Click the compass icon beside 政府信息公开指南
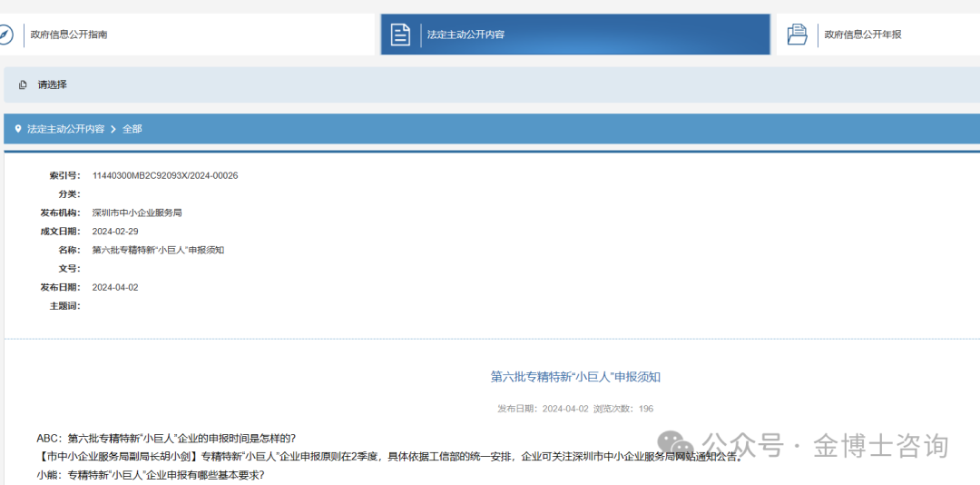980x485 pixels. coord(5,35)
